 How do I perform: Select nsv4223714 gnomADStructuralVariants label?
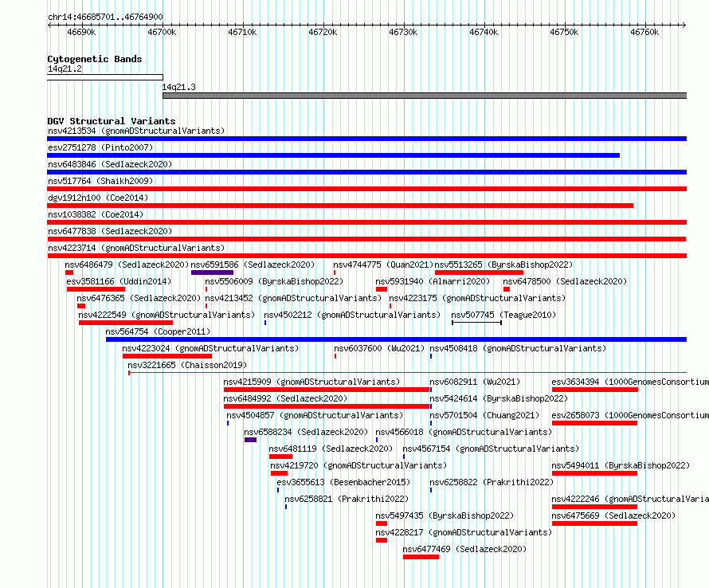pos(136,248)
